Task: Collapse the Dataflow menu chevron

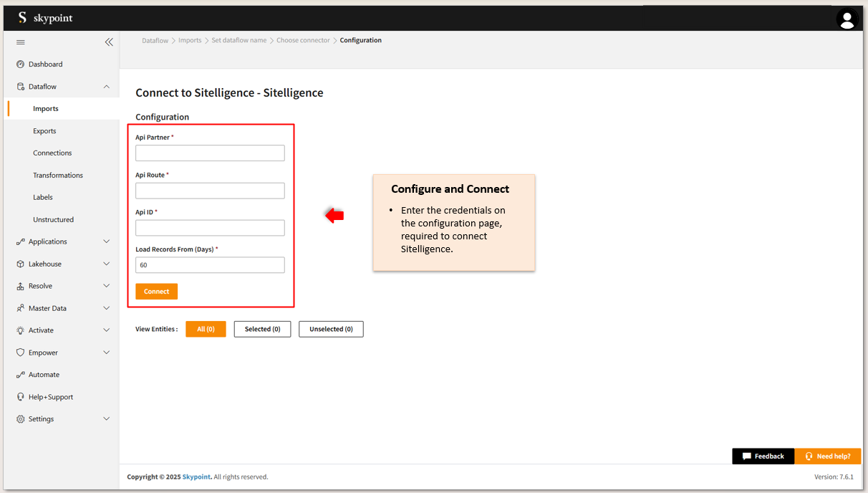Action: [107, 87]
